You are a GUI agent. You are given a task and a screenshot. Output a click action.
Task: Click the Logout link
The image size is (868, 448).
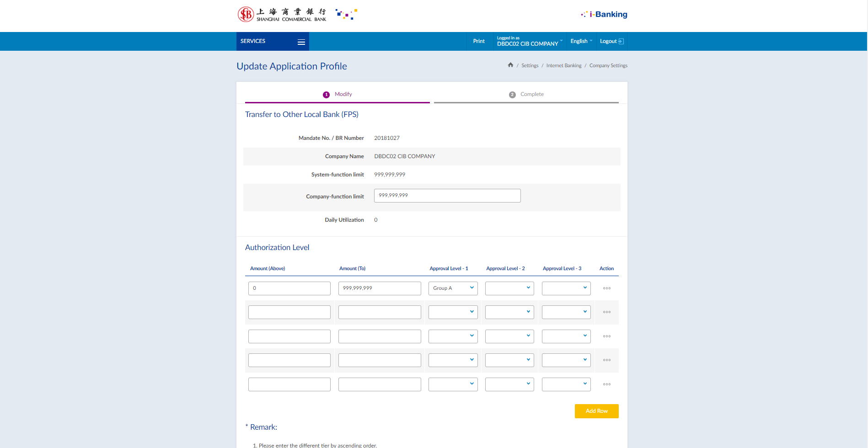tap(611, 41)
